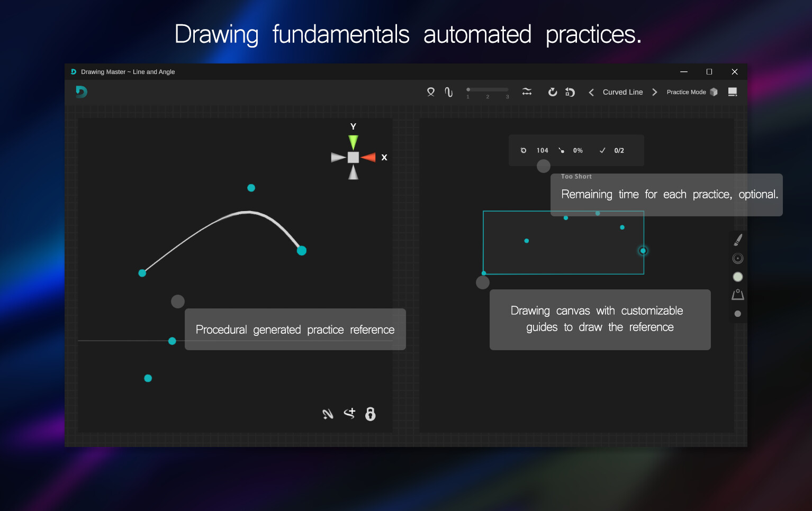
Task: Select the Brush tool in the right sidebar
Action: point(737,240)
